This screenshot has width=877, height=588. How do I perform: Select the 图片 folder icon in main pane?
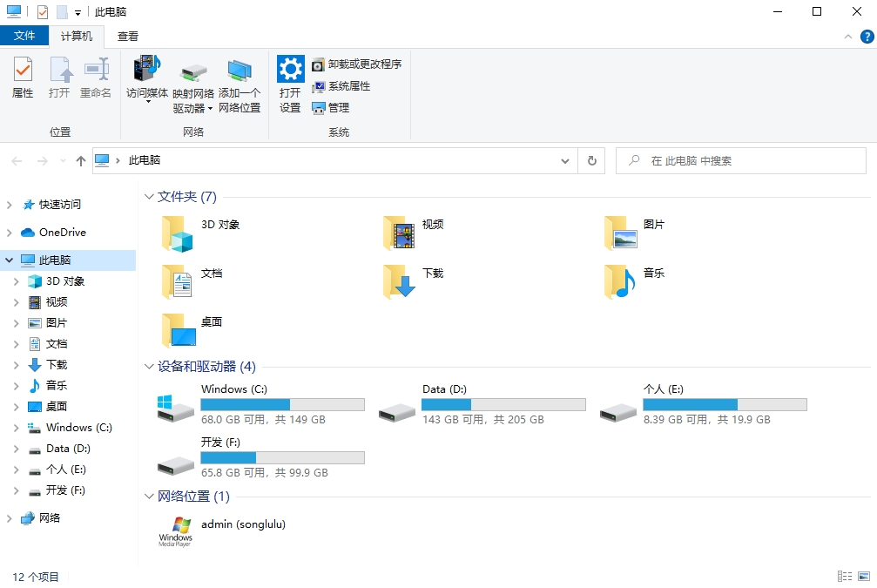[620, 233]
